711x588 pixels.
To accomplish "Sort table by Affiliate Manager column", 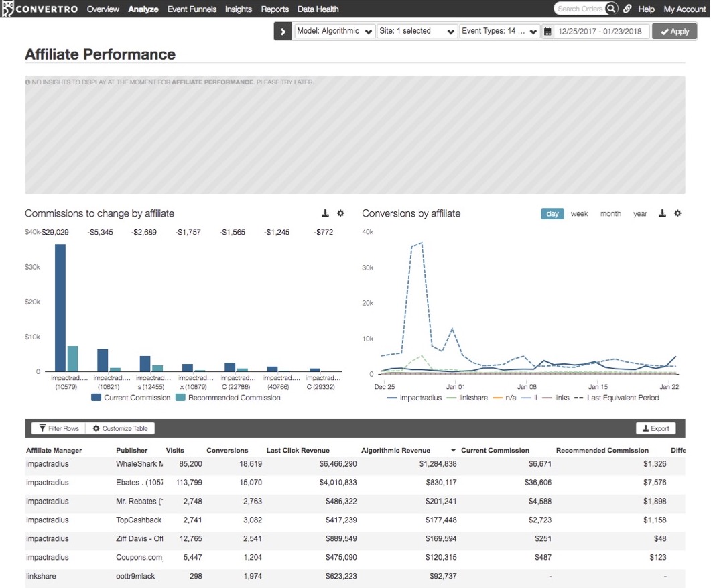I will (x=54, y=450).
